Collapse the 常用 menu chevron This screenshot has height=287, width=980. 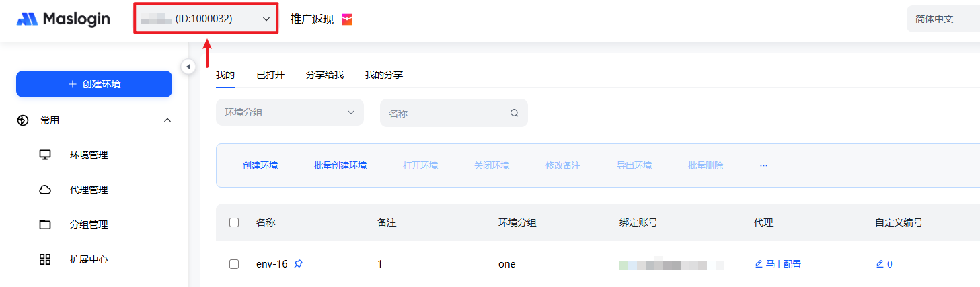(167, 120)
